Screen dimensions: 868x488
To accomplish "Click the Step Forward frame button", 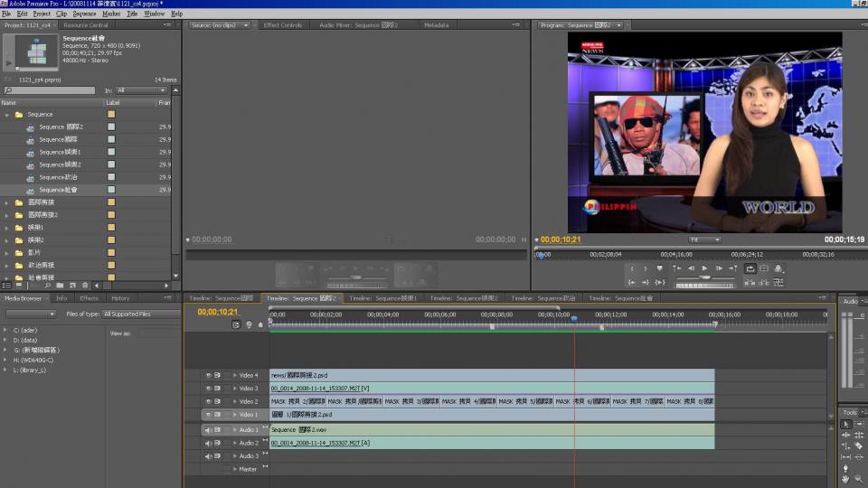I will 720,268.
